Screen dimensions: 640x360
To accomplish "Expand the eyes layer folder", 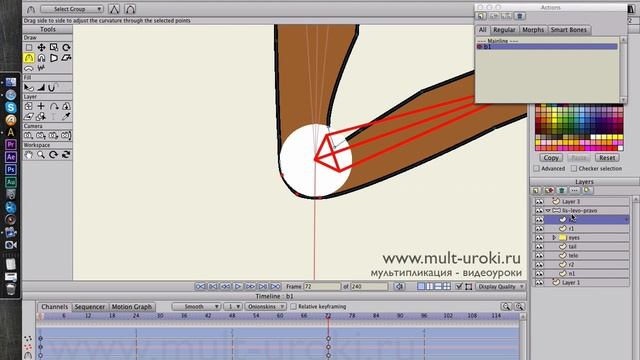I will [554, 238].
